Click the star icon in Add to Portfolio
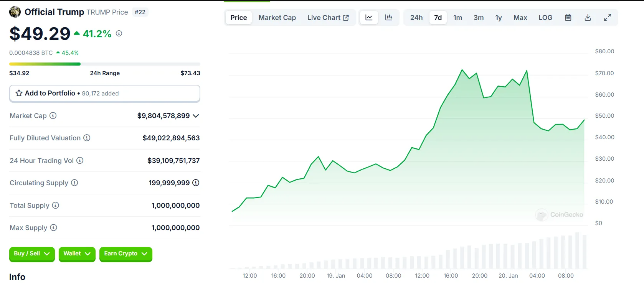Viewport: 644px width, 283px height. (19, 93)
